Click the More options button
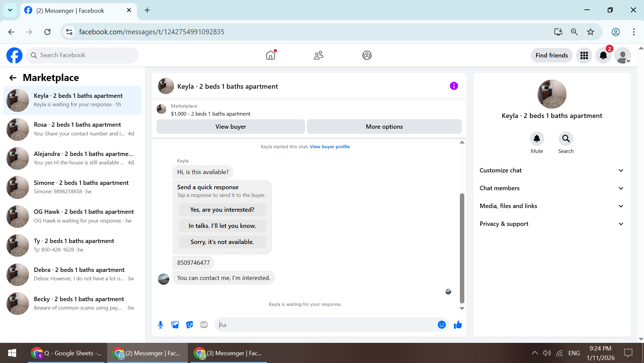 pyautogui.click(x=384, y=127)
